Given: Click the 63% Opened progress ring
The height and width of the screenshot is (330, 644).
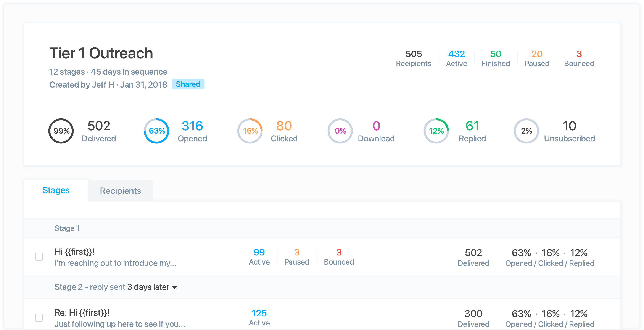Looking at the screenshot, I should [156, 131].
